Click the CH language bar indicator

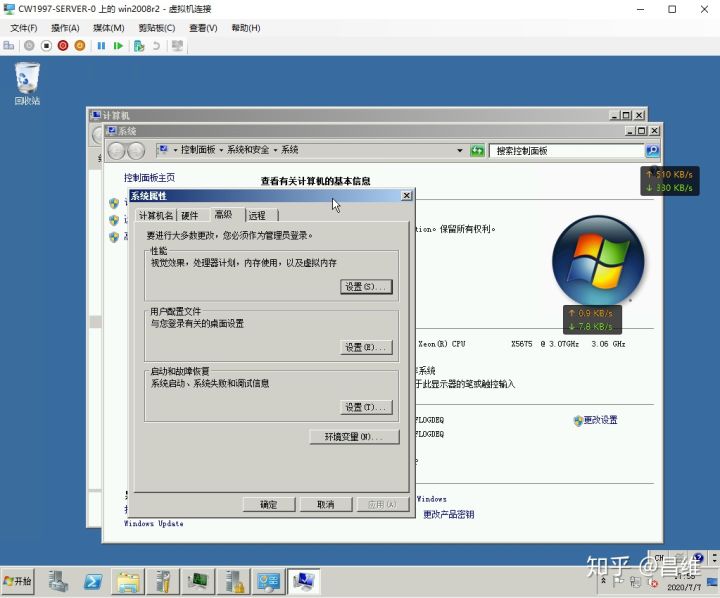coord(659,558)
